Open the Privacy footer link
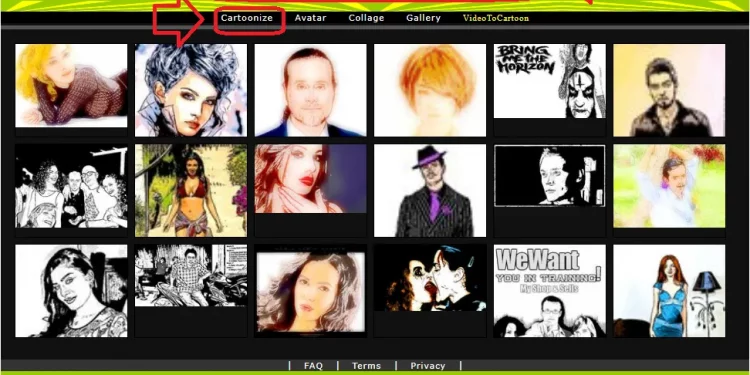The width and height of the screenshot is (750, 375). click(428, 366)
